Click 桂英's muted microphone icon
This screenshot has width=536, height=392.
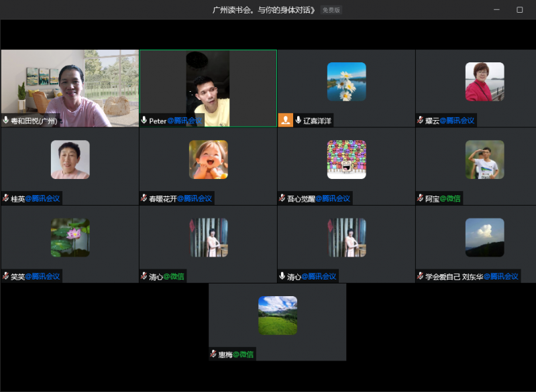(6, 198)
